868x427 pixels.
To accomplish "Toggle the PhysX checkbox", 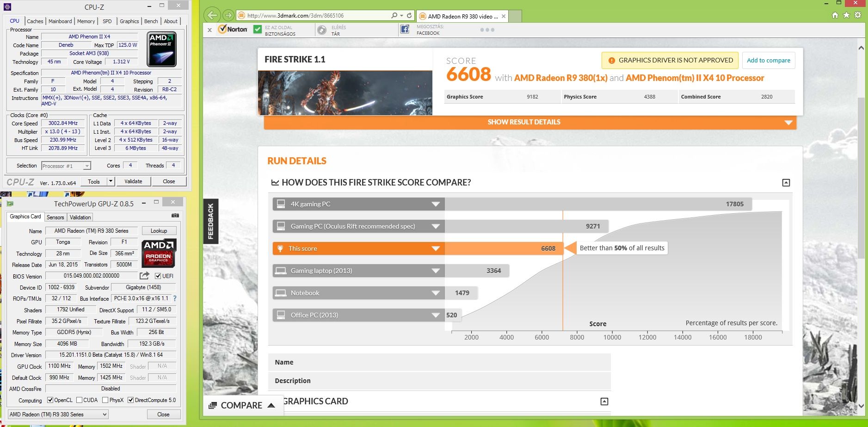I will click(105, 400).
